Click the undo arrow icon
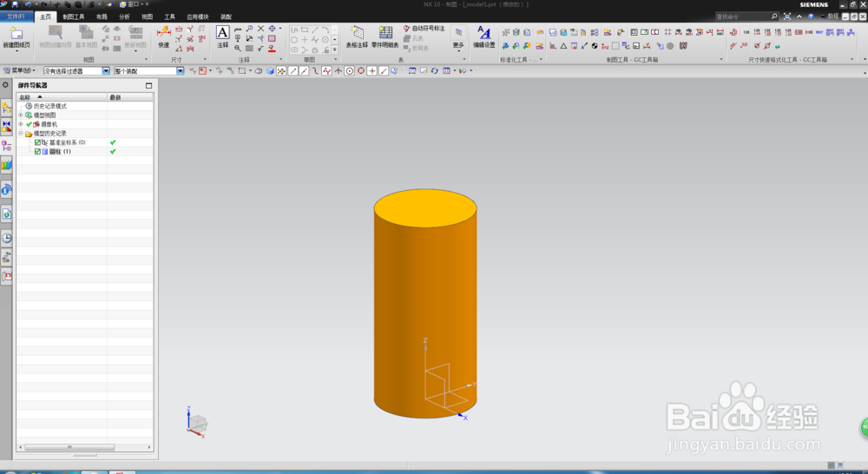 pos(28,4)
